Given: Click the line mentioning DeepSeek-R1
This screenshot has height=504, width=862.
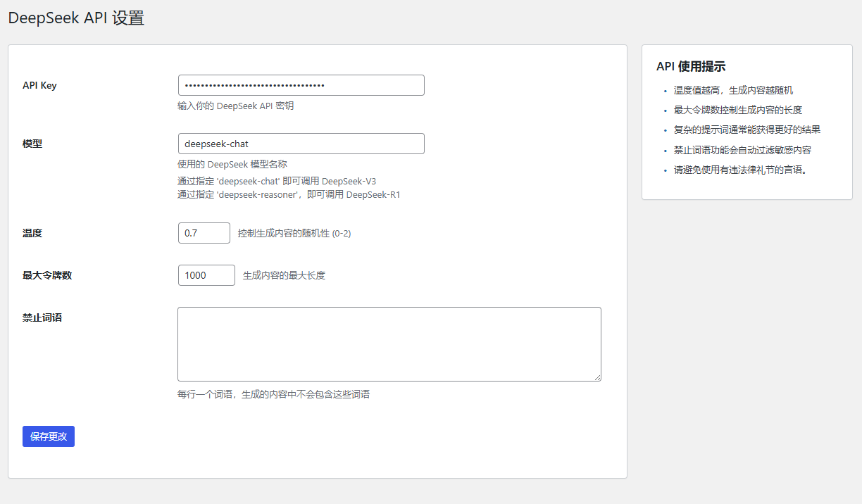Looking at the screenshot, I should 289,194.
